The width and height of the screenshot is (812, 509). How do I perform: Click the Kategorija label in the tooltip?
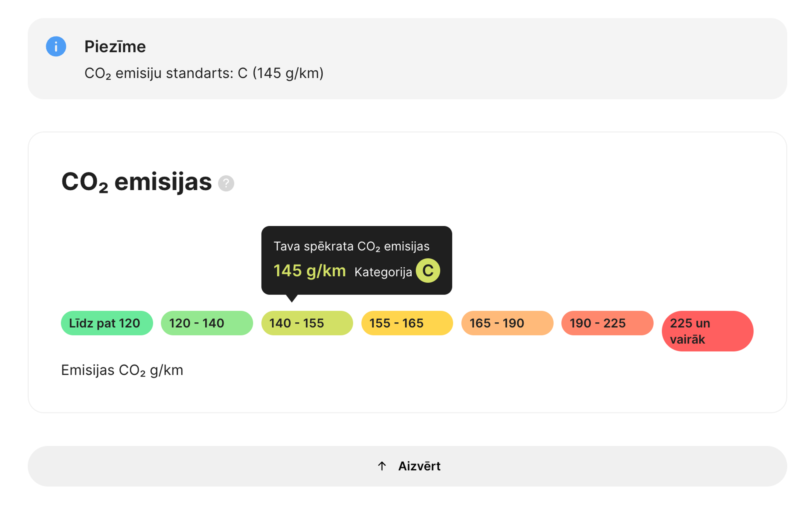(x=383, y=272)
